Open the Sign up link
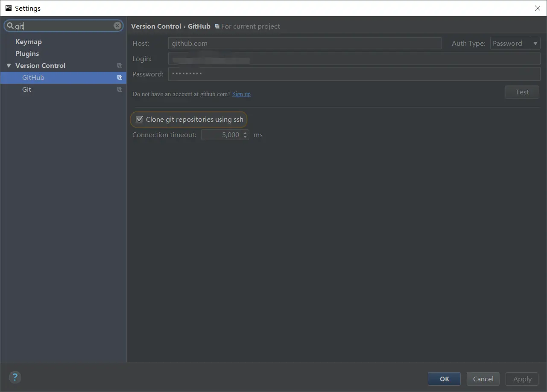The height and width of the screenshot is (392, 547). 241,94
